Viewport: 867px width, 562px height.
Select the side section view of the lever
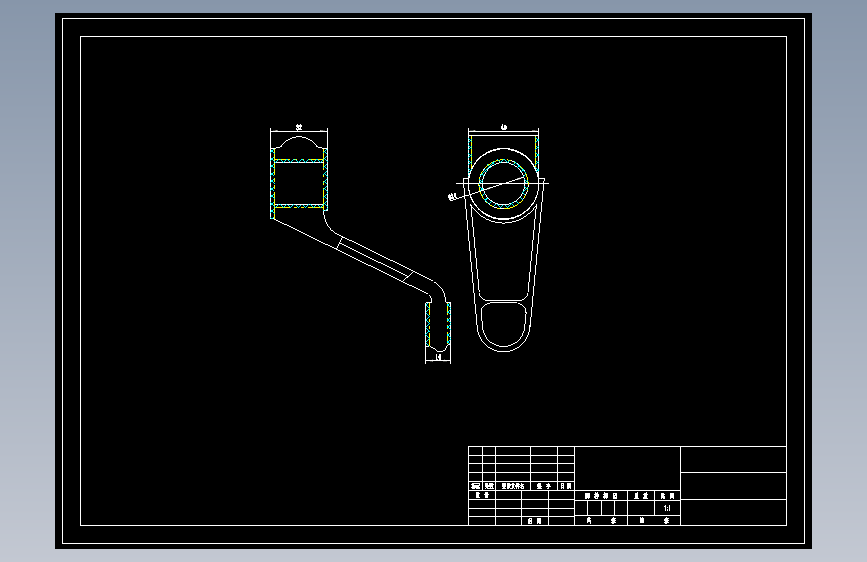[x=361, y=246]
